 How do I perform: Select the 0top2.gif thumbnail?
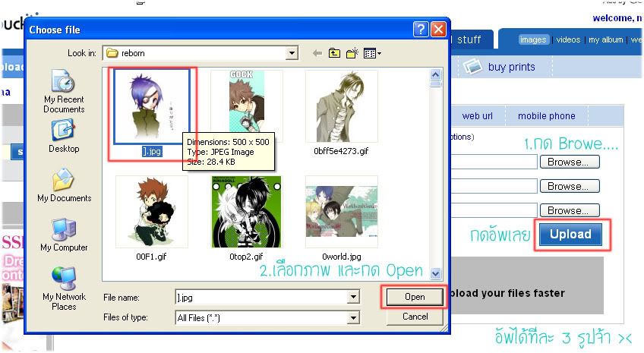point(246,212)
